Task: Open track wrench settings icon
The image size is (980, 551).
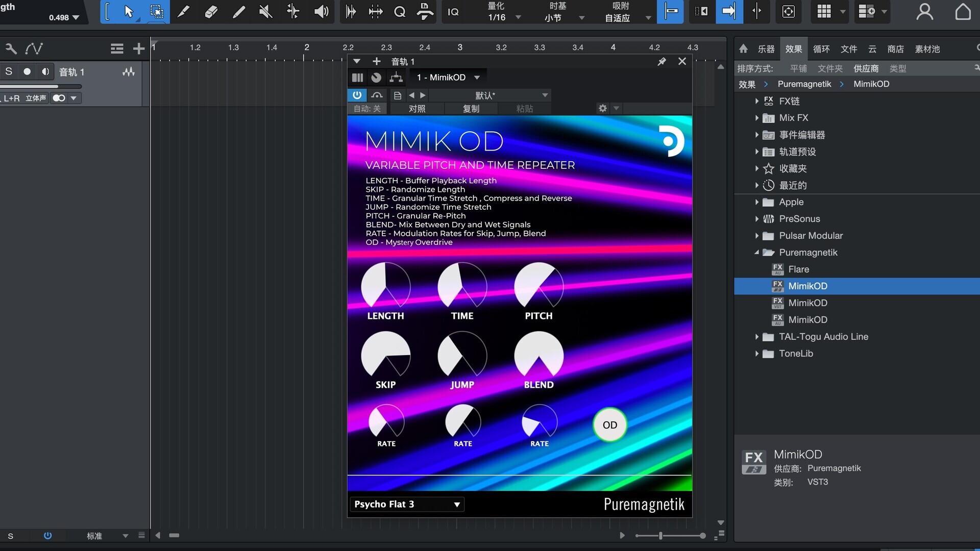Action: [11, 48]
